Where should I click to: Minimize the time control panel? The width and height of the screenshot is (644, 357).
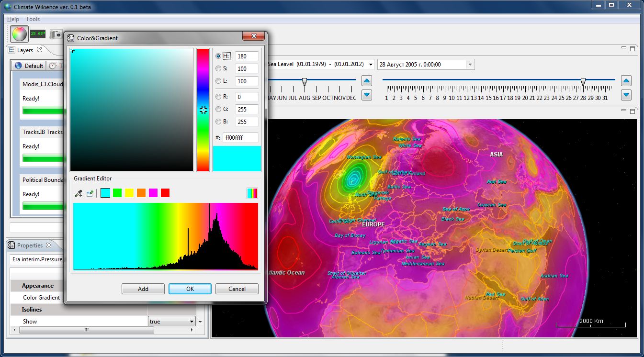point(624,48)
